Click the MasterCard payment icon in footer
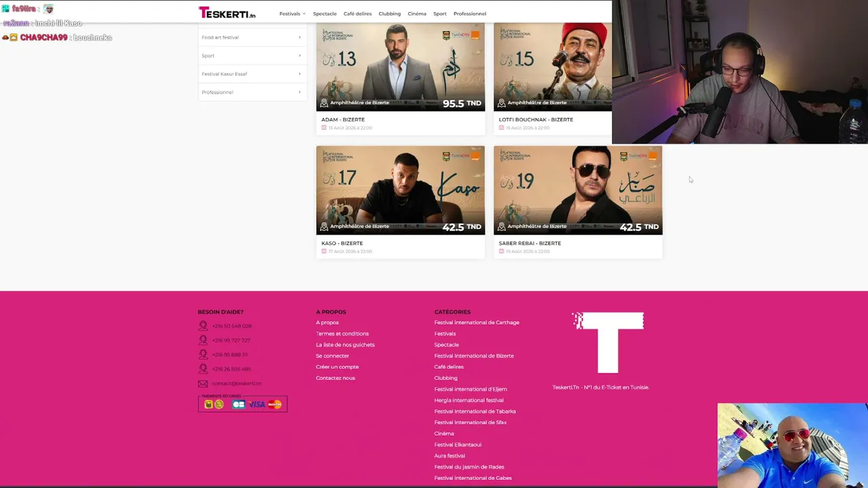The width and height of the screenshot is (868, 488). [x=275, y=405]
